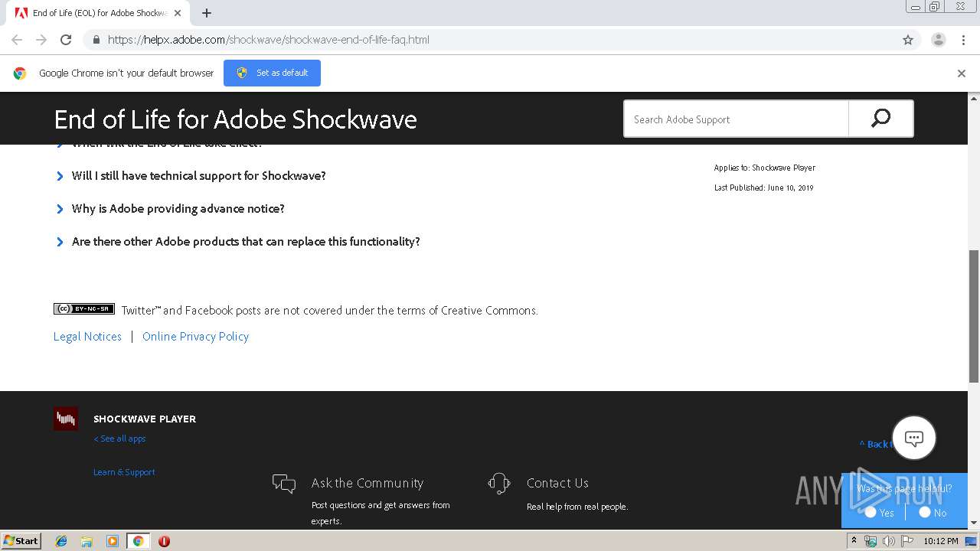Click the Creative Commons BY-NC-SA badge

click(84, 309)
